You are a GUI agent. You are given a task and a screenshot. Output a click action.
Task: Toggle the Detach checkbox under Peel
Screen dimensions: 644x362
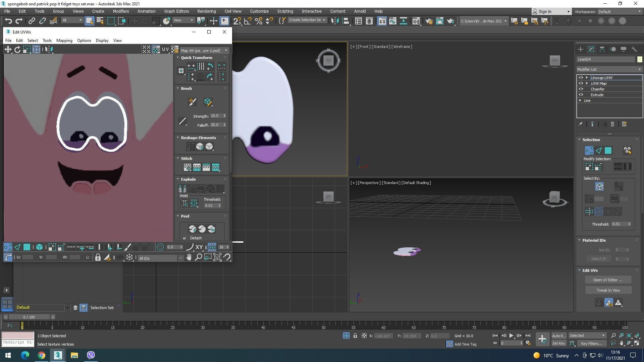point(184,238)
